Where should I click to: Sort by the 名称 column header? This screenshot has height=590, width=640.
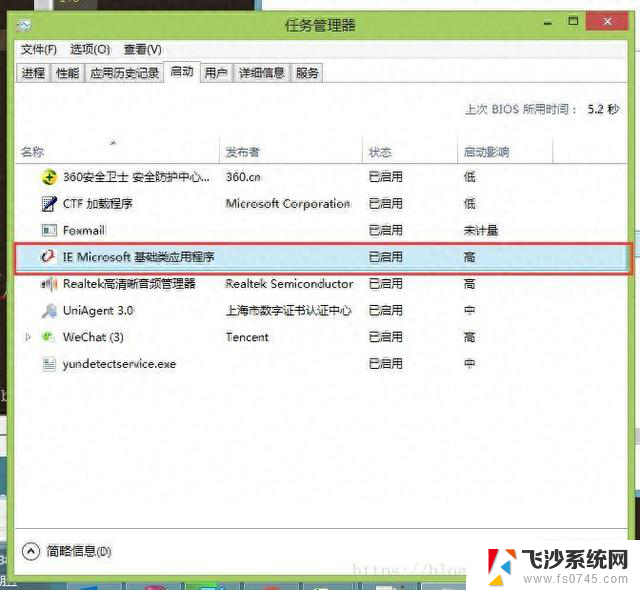117,152
